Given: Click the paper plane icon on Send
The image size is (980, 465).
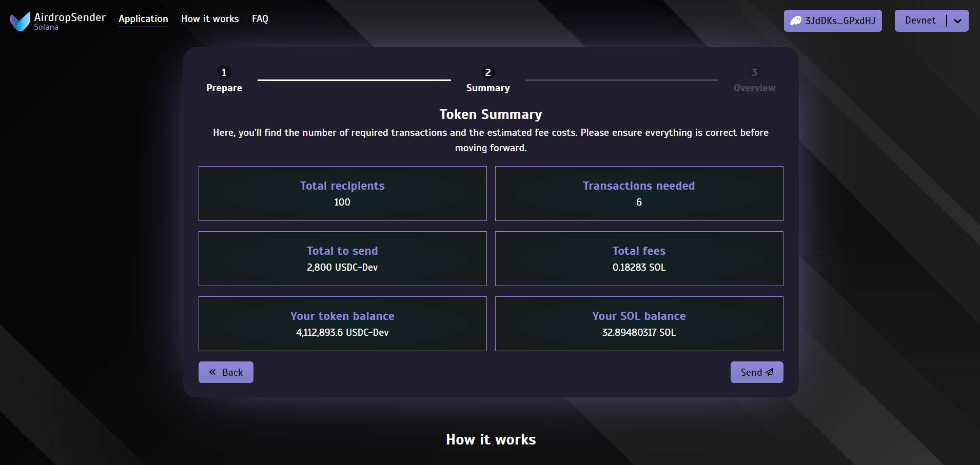Looking at the screenshot, I should point(770,372).
